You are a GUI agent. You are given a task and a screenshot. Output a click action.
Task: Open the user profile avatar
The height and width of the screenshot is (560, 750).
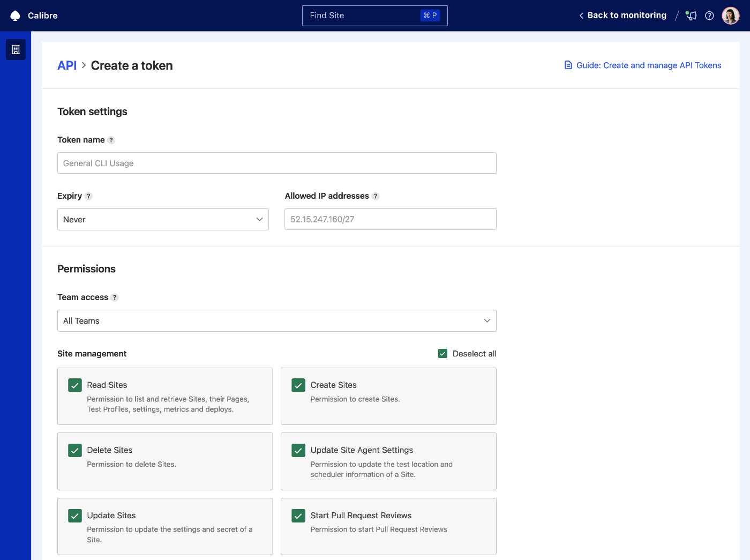(x=730, y=15)
